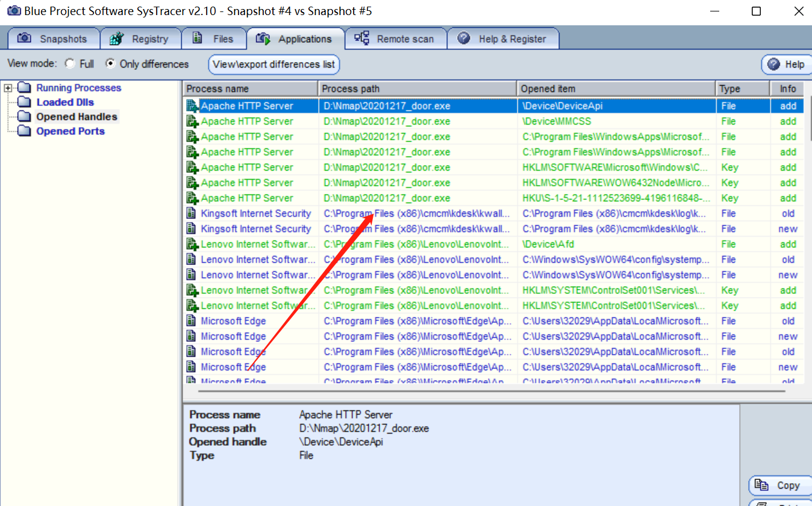The height and width of the screenshot is (506, 812).
Task: Click the horizontal scrollbar under the handles list
Action: (x=492, y=391)
